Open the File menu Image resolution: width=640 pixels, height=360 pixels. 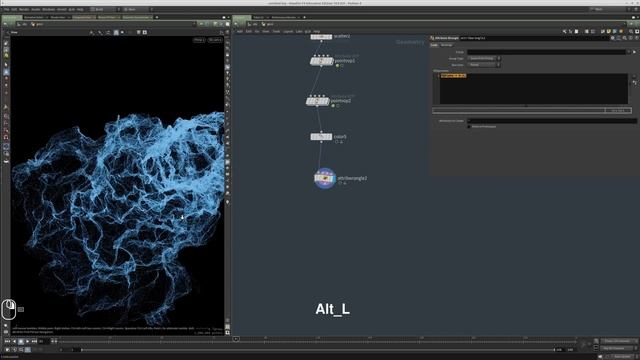(7, 9)
